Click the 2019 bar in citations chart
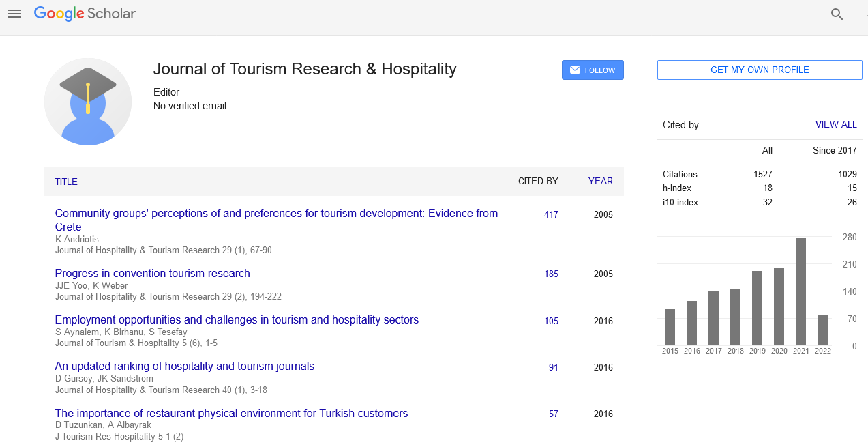Screen dimensions: 868x445 pos(757,308)
